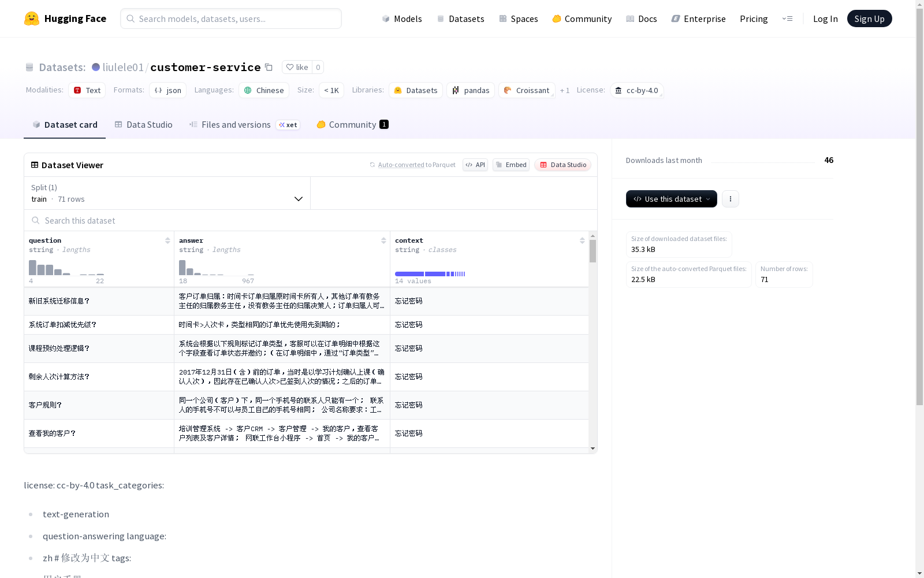Open Files and versions tab
The image size is (924, 578).
point(244,125)
